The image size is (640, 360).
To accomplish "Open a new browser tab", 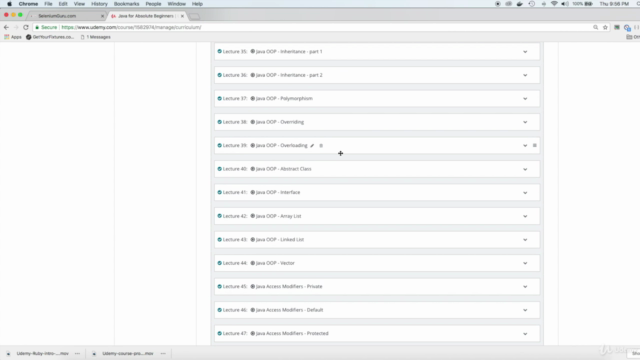I will click(x=195, y=16).
